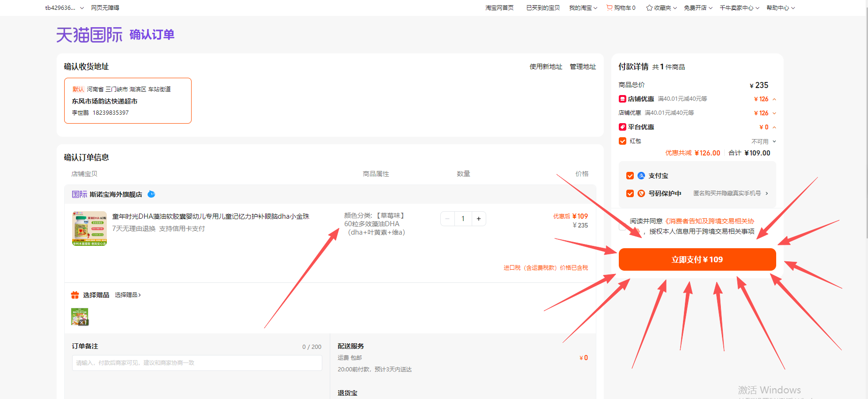The height and width of the screenshot is (399, 868).
Task: Click the 订单备注 order note input field
Action: [197, 363]
